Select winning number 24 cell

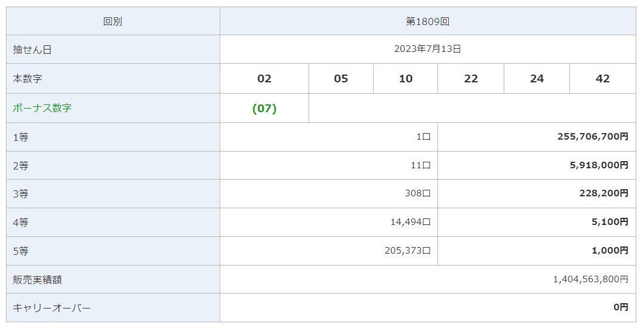click(x=537, y=79)
